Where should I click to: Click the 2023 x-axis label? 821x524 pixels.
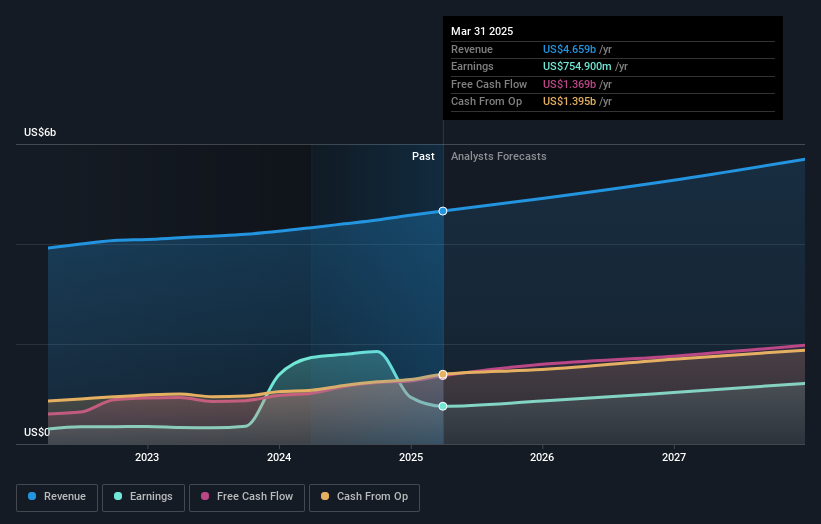click(147, 457)
